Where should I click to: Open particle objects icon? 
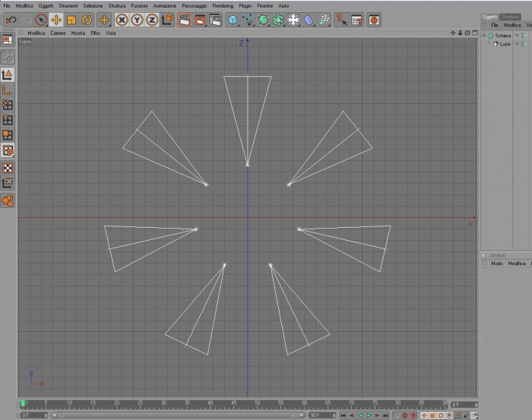coord(324,20)
